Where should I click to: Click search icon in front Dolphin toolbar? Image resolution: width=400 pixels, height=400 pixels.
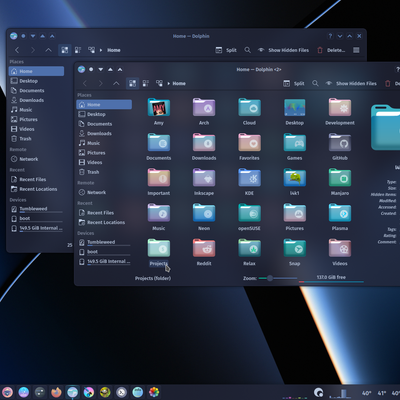point(315,83)
